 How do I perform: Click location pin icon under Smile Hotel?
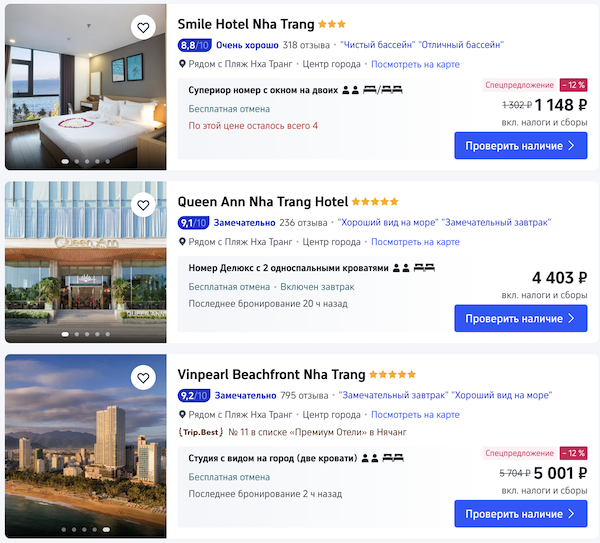182,64
